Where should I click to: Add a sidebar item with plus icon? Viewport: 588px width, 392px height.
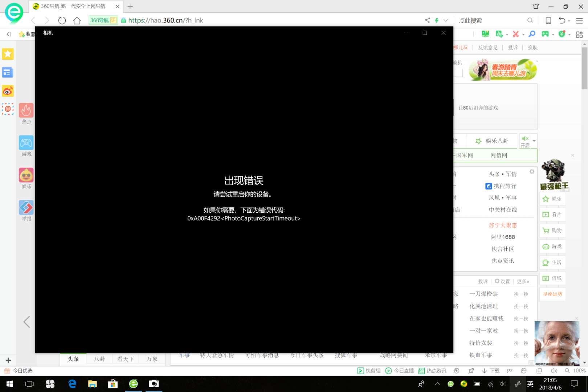(x=8, y=360)
